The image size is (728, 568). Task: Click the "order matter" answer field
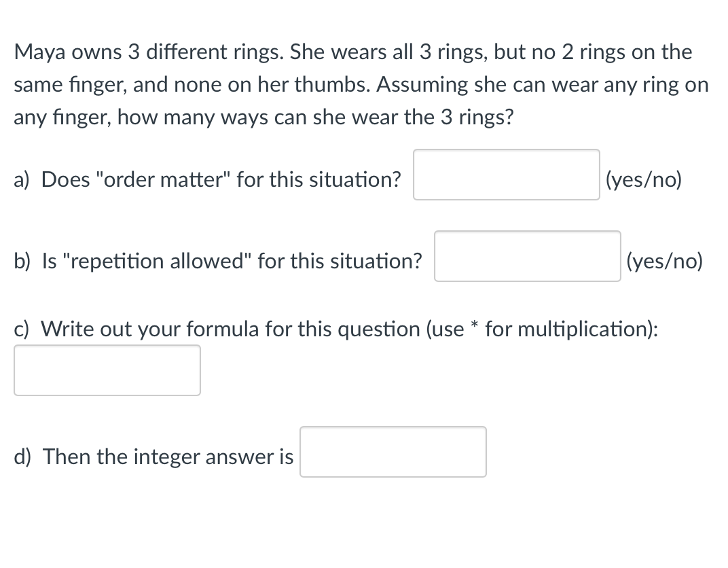click(507, 175)
